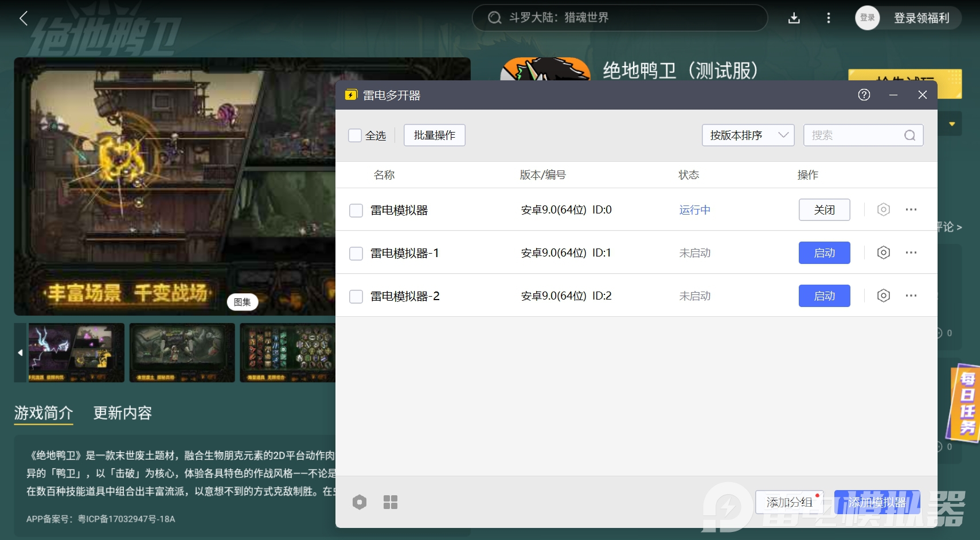Open multi-instance settings hexagon icon at bottom

click(360, 502)
